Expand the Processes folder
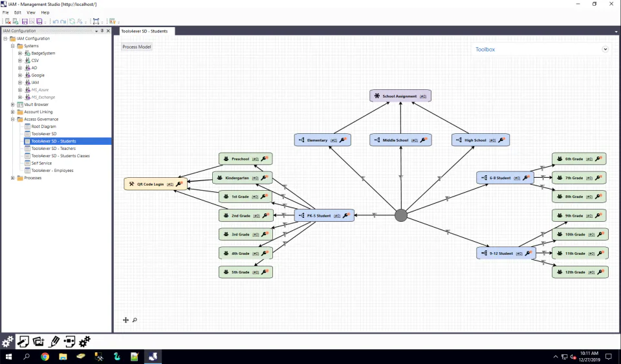 13,178
